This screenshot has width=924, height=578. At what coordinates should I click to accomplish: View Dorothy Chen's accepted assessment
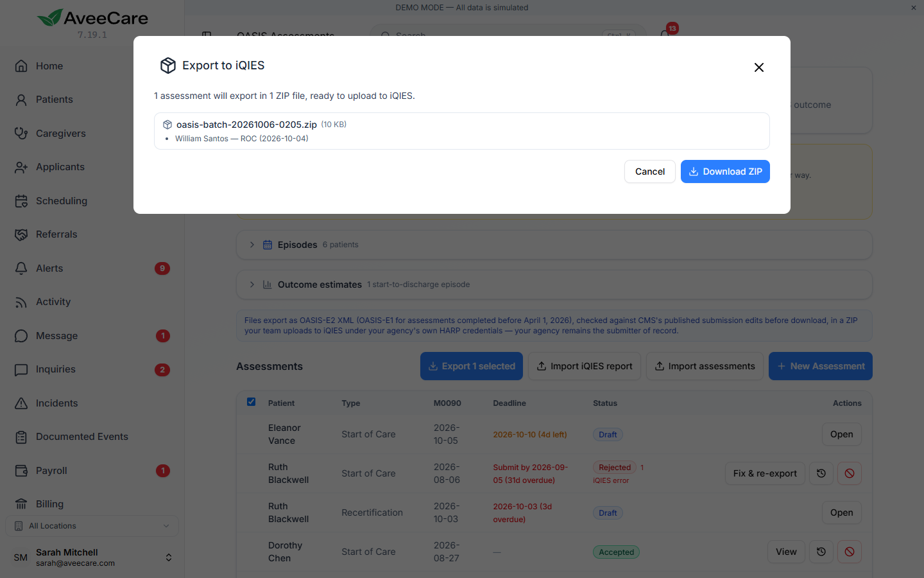coord(786,552)
